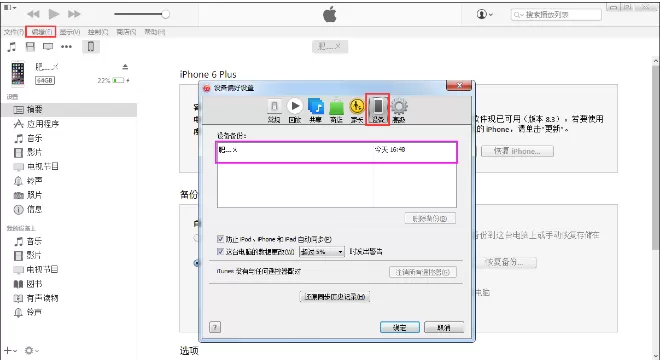Open the mini player menu dropdown top-left
Screen dimensions: 662x360
(x=10, y=7)
